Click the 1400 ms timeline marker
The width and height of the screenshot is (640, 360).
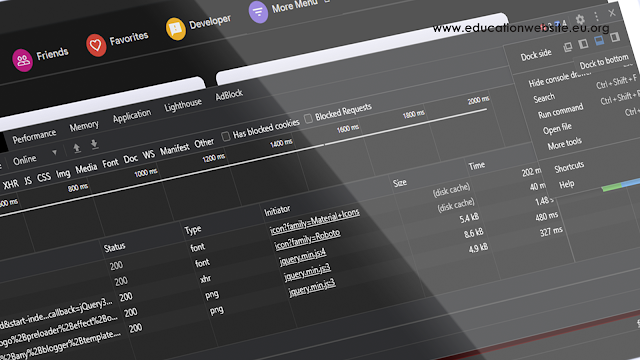281,143
